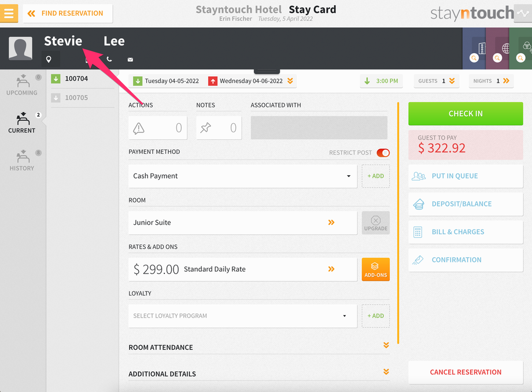This screenshot has width=532, height=392.
Task: Click the guest location pin icon
Action: 49,60
